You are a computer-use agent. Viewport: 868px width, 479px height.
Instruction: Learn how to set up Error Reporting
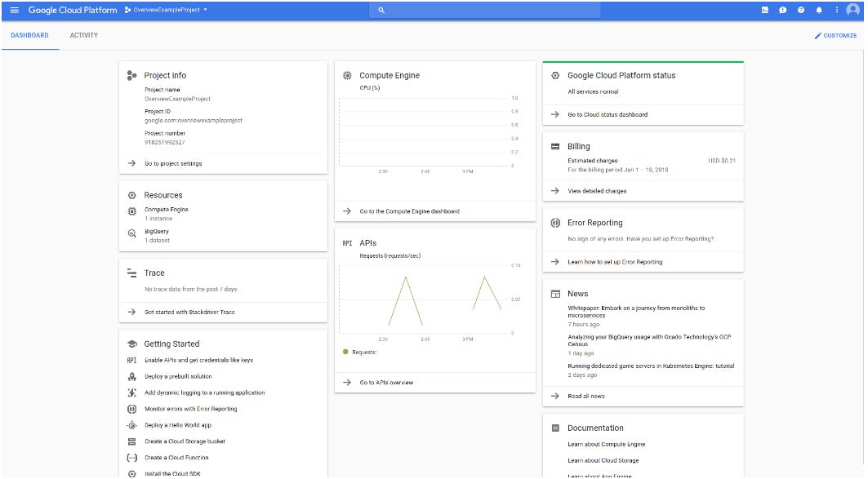click(x=615, y=262)
